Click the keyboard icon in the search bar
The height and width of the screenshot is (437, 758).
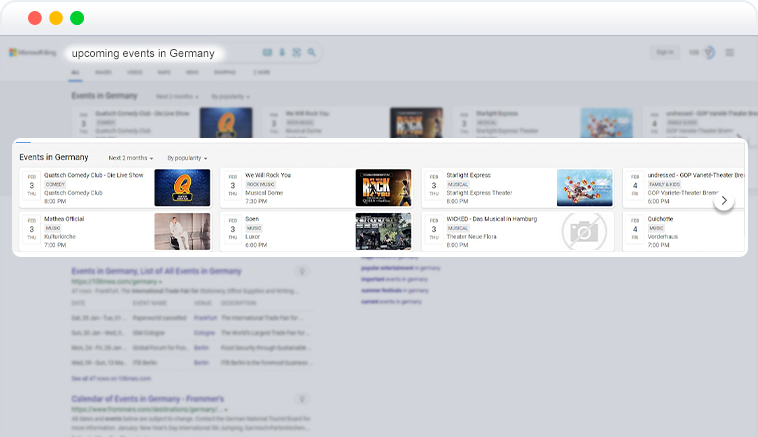(267, 52)
